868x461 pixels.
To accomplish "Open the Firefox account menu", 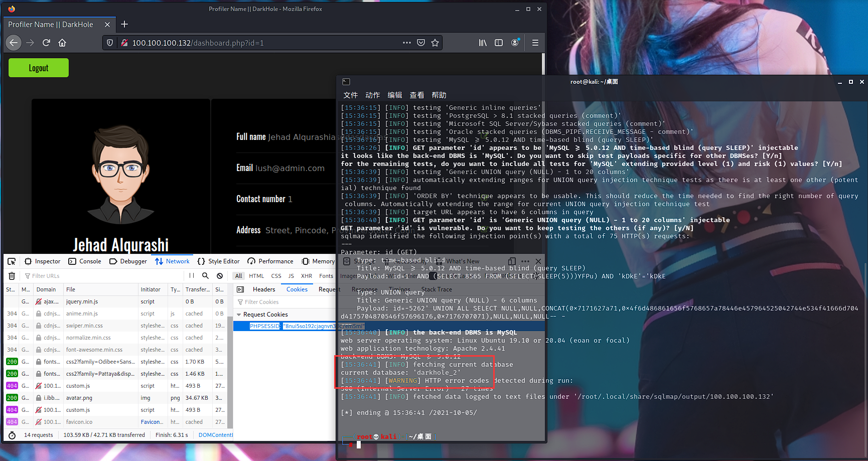I will tap(515, 43).
